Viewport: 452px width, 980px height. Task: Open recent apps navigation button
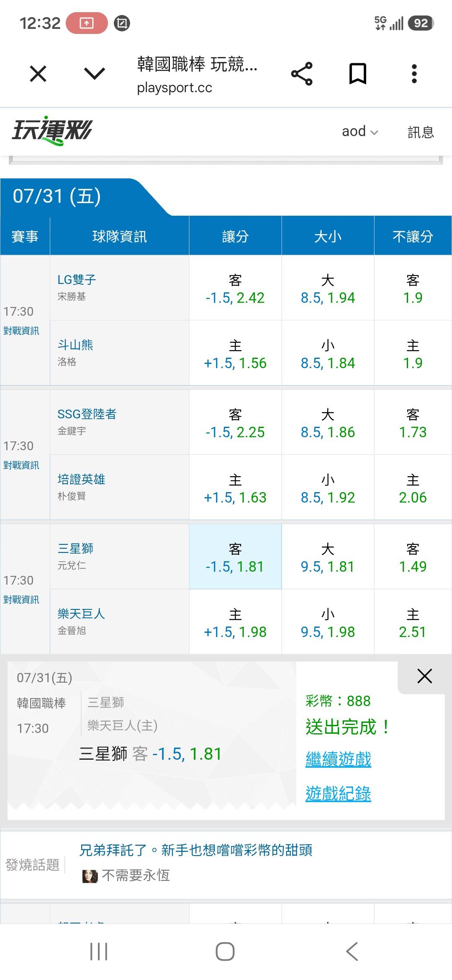pos(99,952)
